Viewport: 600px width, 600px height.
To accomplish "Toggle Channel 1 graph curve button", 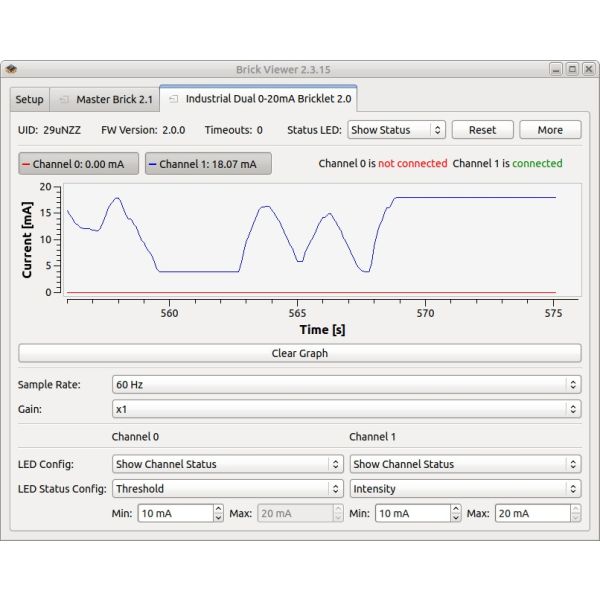I will (x=208, y=164).
